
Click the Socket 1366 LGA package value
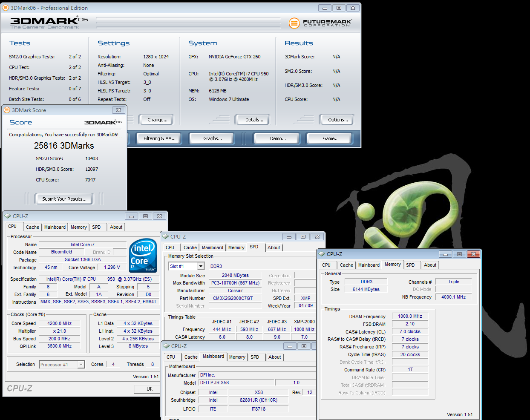click(83, 259)
